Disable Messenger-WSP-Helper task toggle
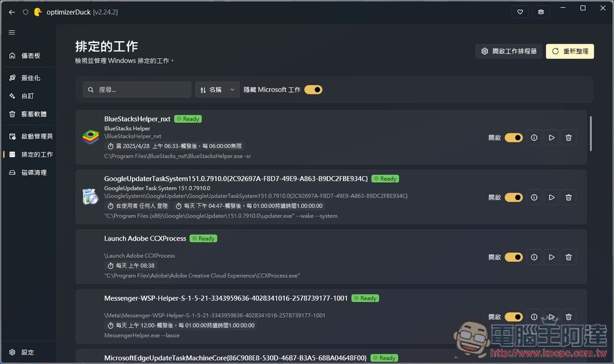The width and height of the screenshot is (614, 364). pyautogui.click(x=514, y=317)
